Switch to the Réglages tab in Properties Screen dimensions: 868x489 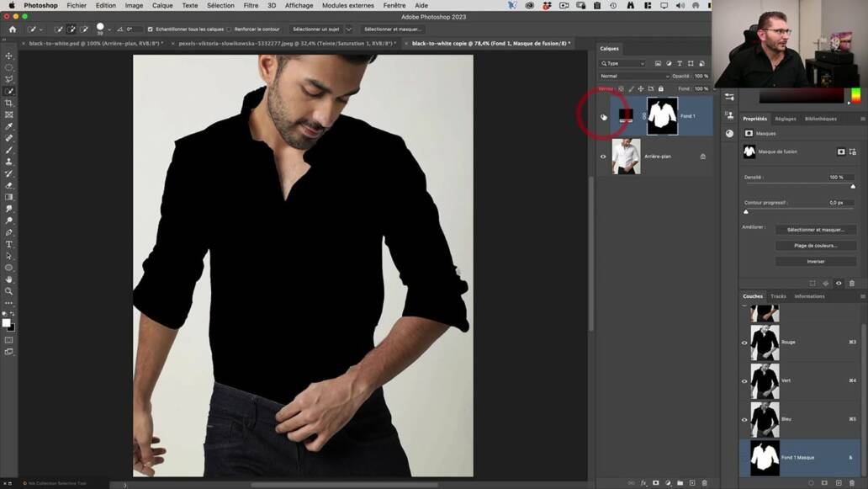tap(786, 119)
